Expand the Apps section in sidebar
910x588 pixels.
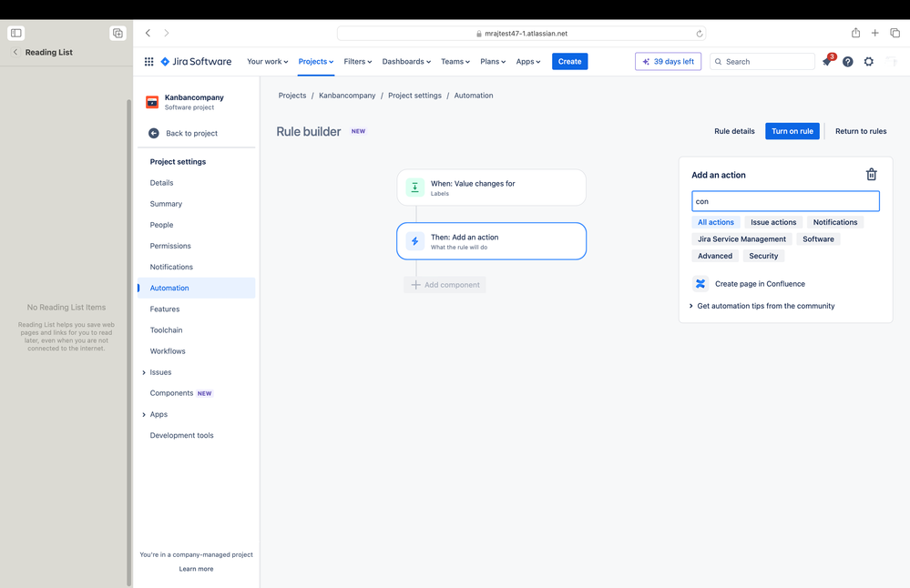(144, 415)
